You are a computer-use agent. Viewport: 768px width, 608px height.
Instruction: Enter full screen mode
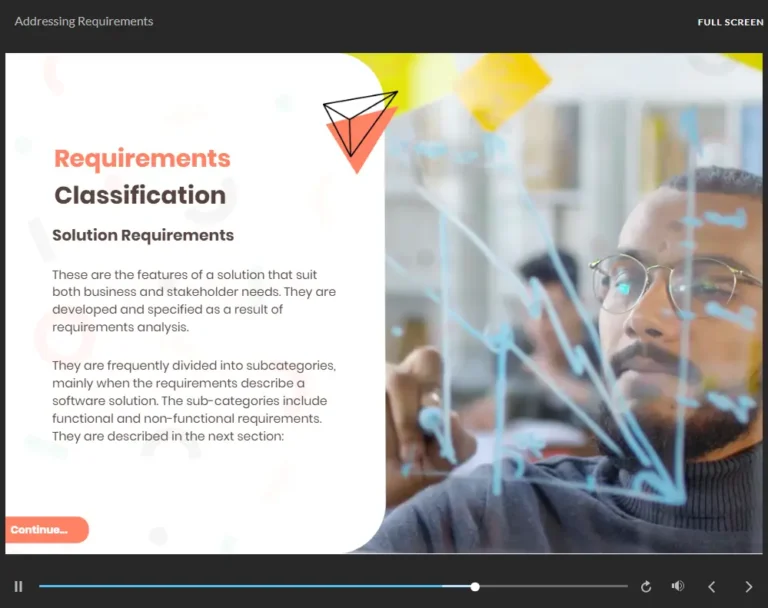point(730,22)
